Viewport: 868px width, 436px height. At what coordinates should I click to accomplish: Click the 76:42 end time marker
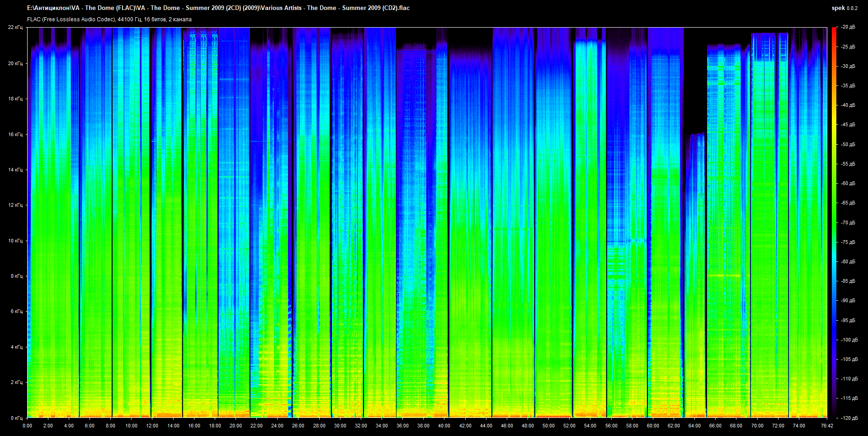[827, 426]
